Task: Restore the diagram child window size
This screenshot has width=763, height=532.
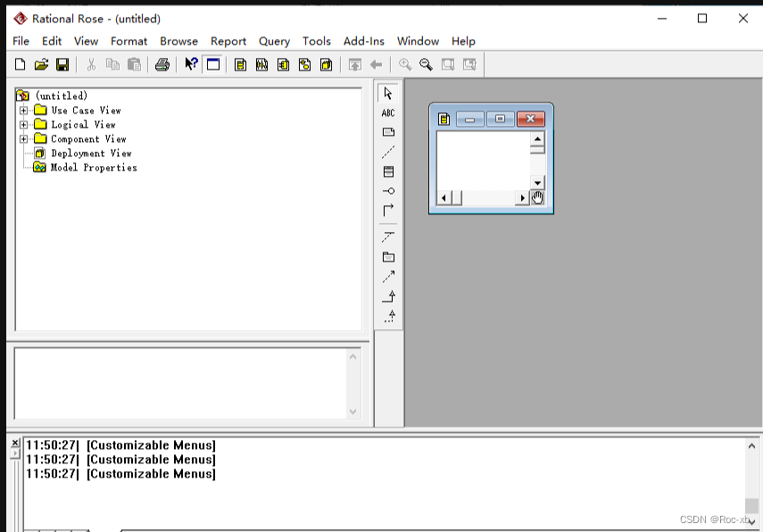Action: click(x=500, y=119)
